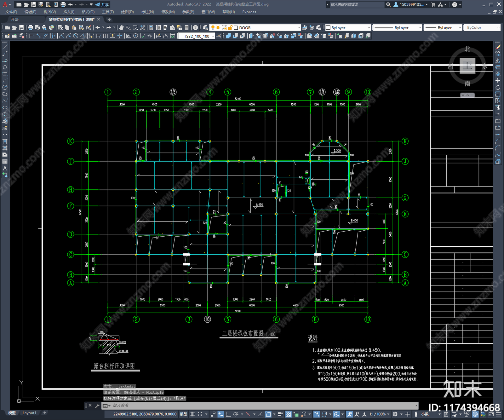This screenshot has width=504, height=420.
Task: Open the 绘图(D) menu
Action: [x=127, y=12]
